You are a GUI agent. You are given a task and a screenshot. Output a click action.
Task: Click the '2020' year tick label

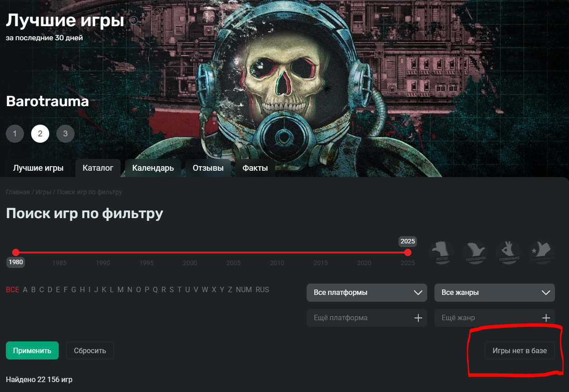click(364, 263)
